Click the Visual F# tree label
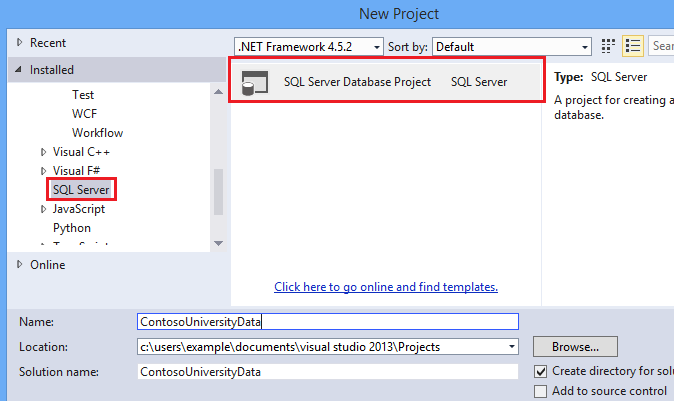The image size is (674, 401). click(x=77, y=171)
